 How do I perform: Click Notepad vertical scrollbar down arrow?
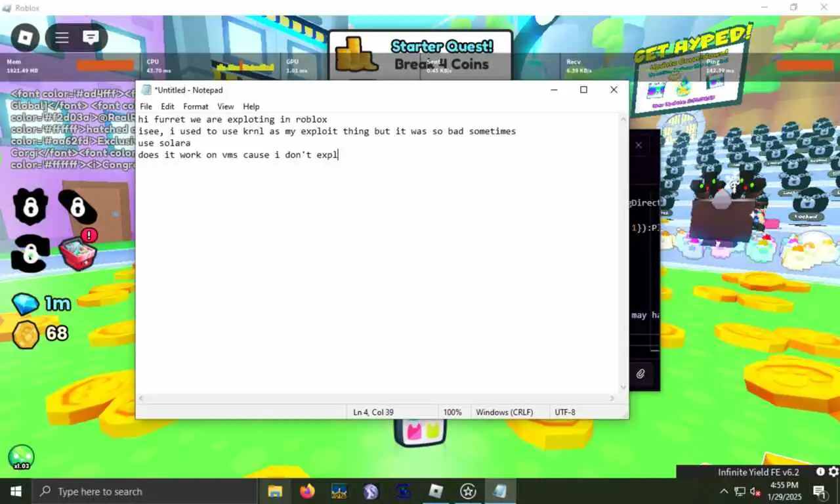(x=623, y=387)
